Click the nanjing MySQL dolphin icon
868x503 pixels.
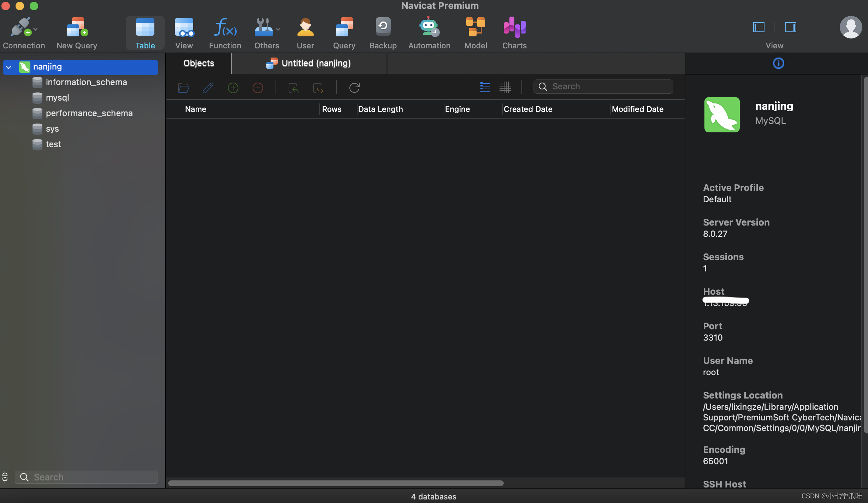722,114
